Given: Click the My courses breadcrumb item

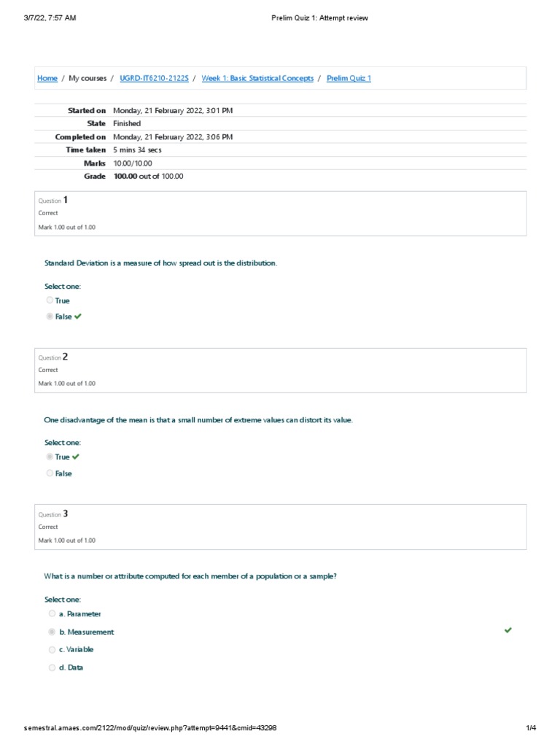Looking at the screenshot, I should 87,78.
